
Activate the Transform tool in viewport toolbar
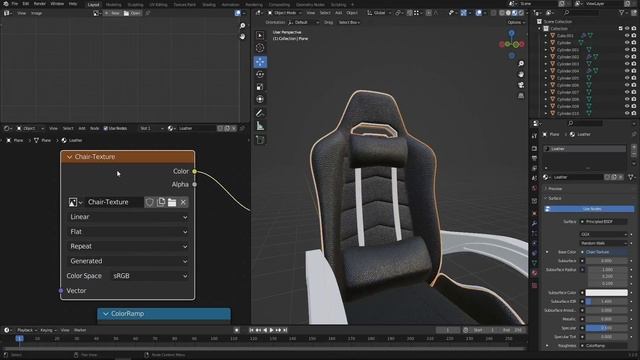tap(260, 99)
